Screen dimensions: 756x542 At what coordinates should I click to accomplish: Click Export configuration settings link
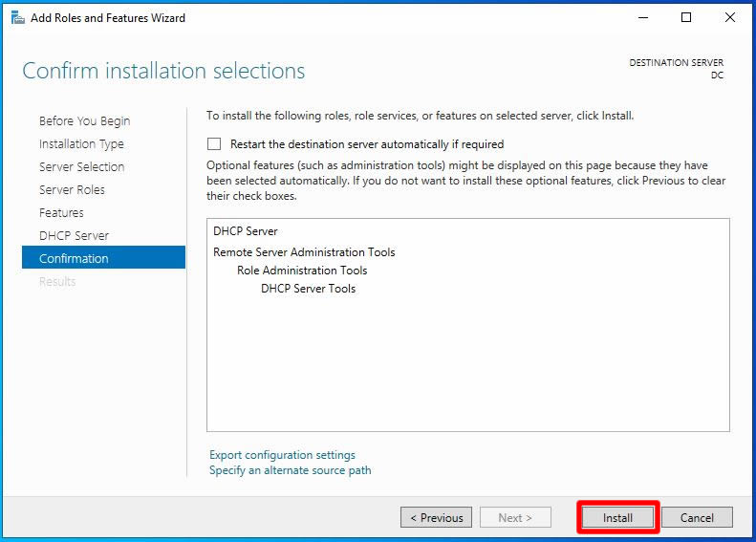(282, 455)
